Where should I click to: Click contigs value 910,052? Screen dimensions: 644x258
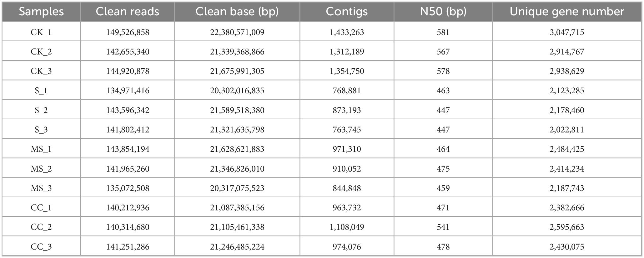point(347,169)
